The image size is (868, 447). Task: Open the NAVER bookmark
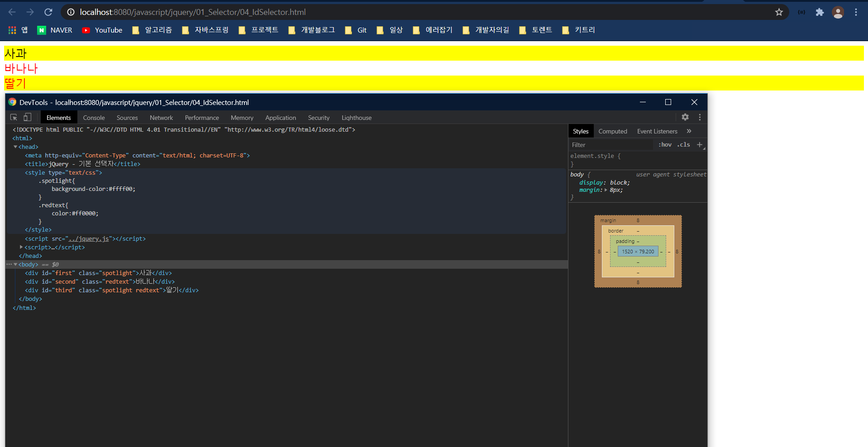pos(55,30)
